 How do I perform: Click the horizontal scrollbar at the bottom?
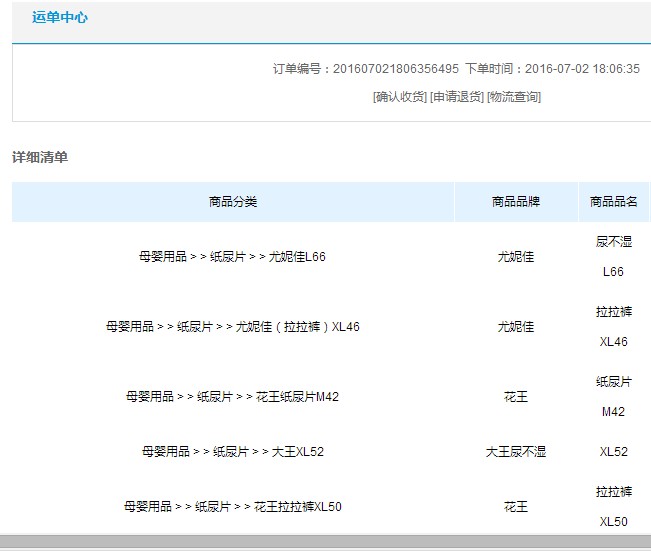pos(326,541)
